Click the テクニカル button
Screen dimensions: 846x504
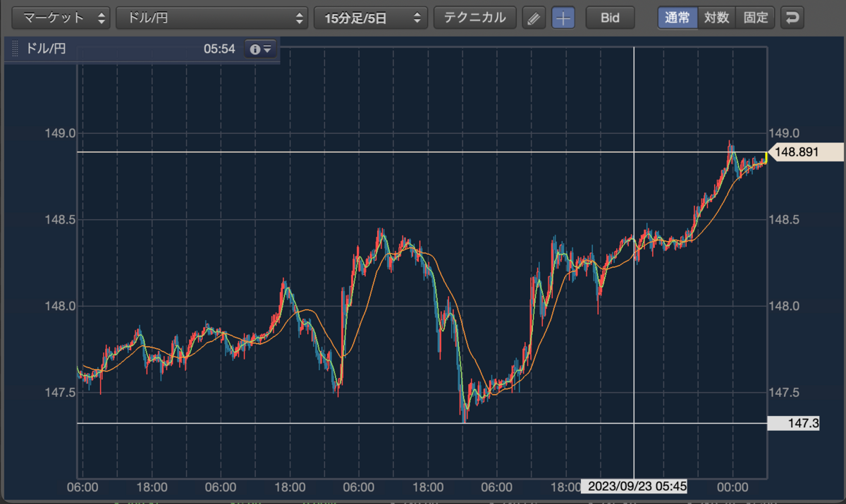(x=474, y=18)
